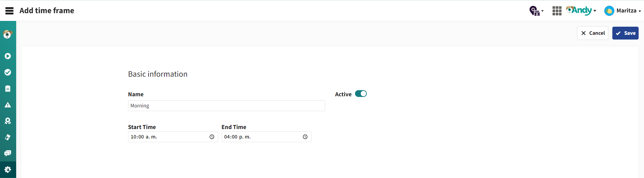644x178 pixels.
Task: Open the award ribbon sidebar icon
Action: point(8,121)
